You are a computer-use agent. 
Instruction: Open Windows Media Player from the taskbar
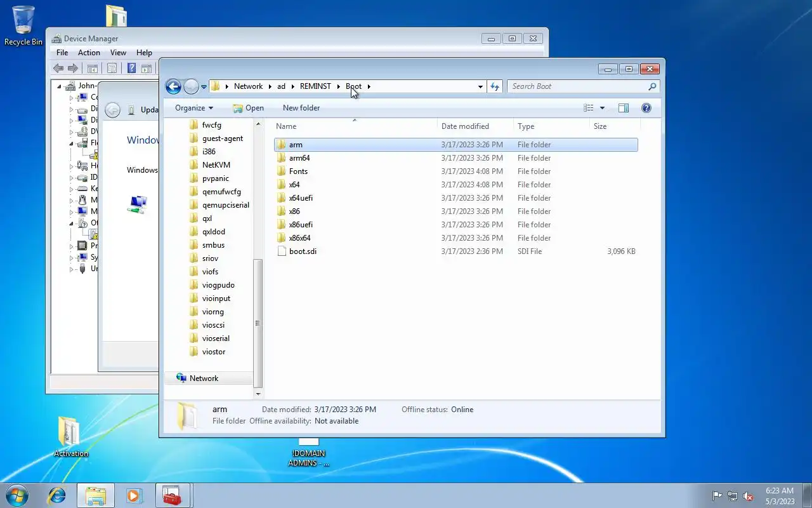click(x=134, y=495)
